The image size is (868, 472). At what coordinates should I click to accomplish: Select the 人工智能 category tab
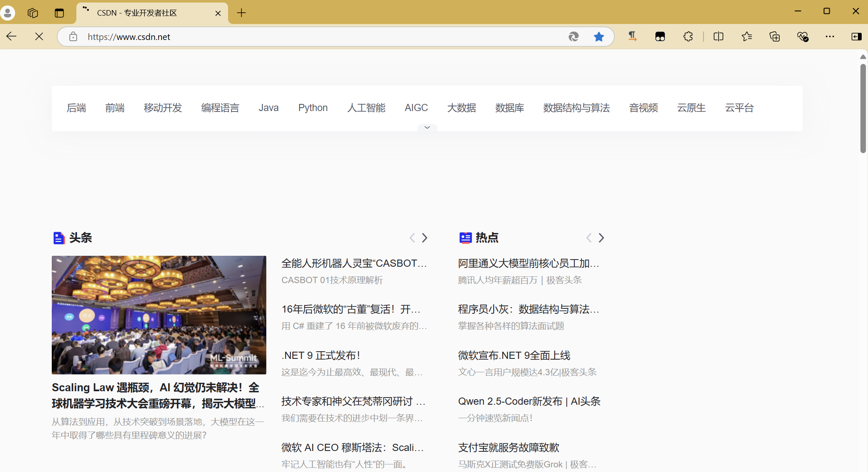coord(366,108)
